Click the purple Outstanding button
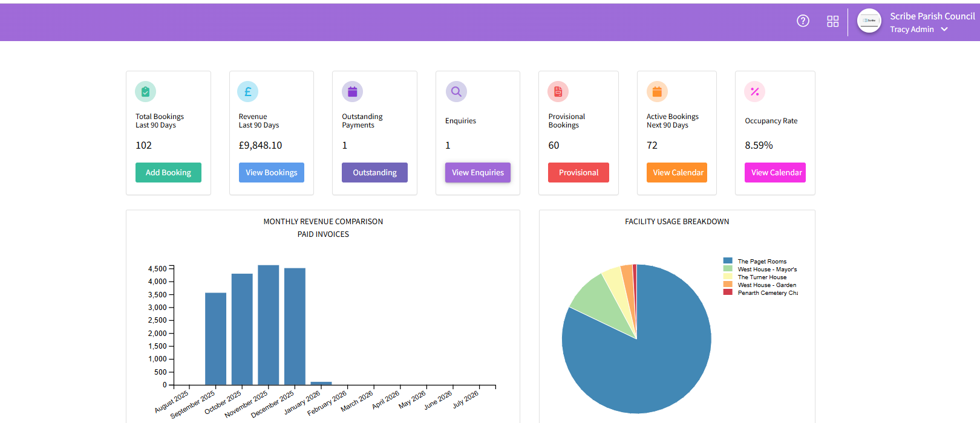 tap(374, 173)
